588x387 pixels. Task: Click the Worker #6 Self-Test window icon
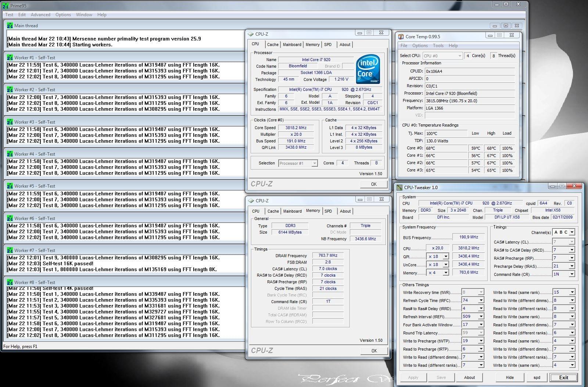click(10, 218)
